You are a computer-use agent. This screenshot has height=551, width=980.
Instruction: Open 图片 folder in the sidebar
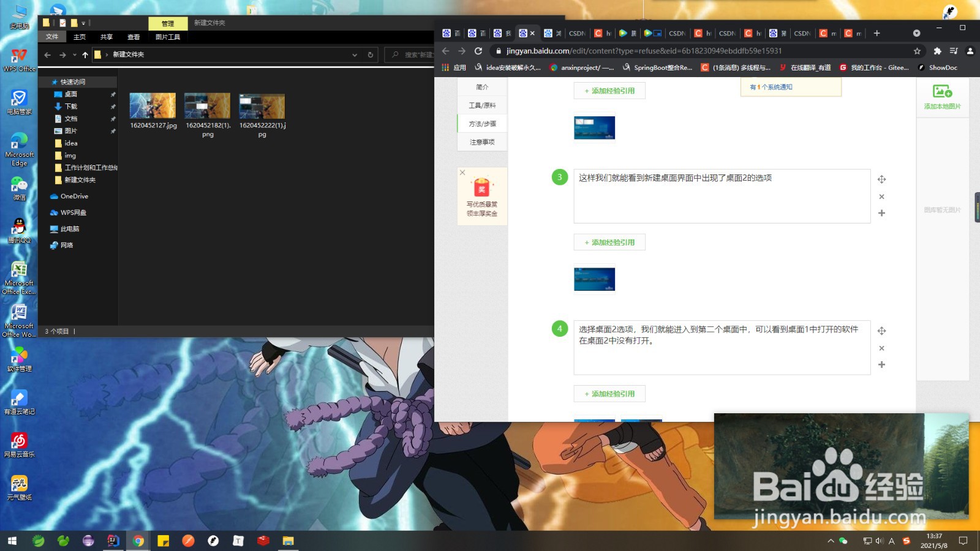(71, 131)
